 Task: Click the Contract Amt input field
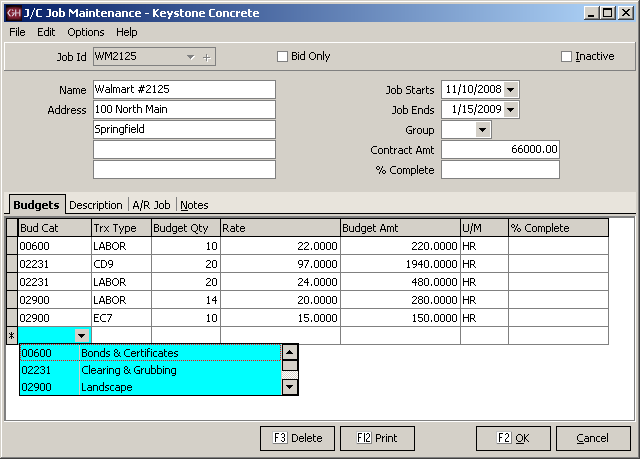pyautogui.click(x=500, y=150)
